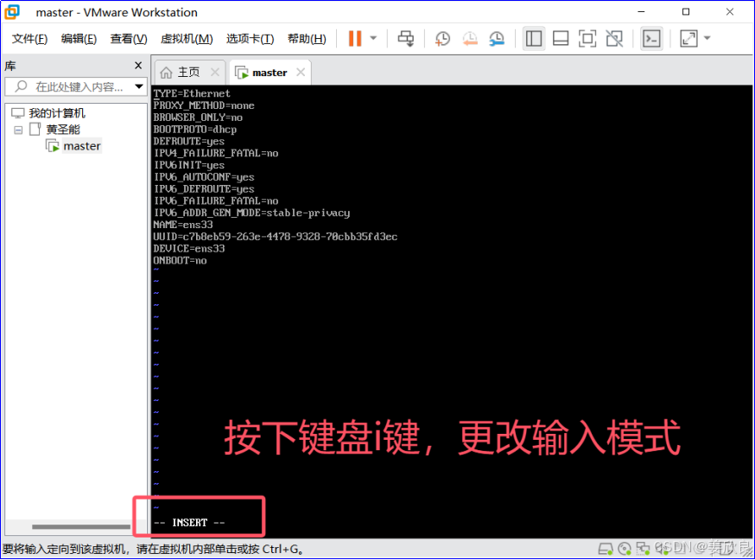Close the 主页 tab
The image size is (755, 560).
pos(215,73)
